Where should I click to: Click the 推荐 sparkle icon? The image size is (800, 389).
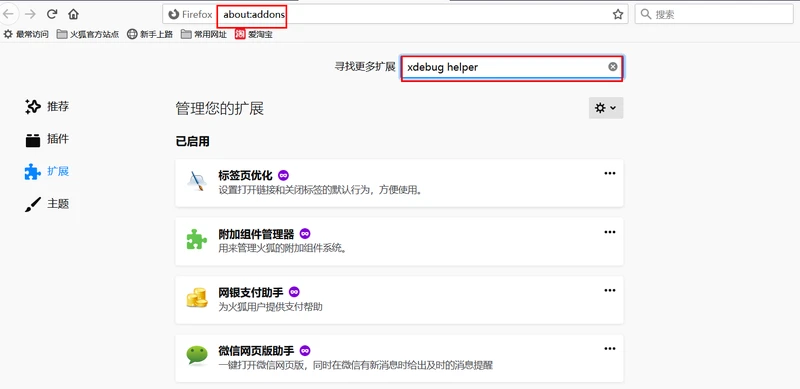[33, 107]
